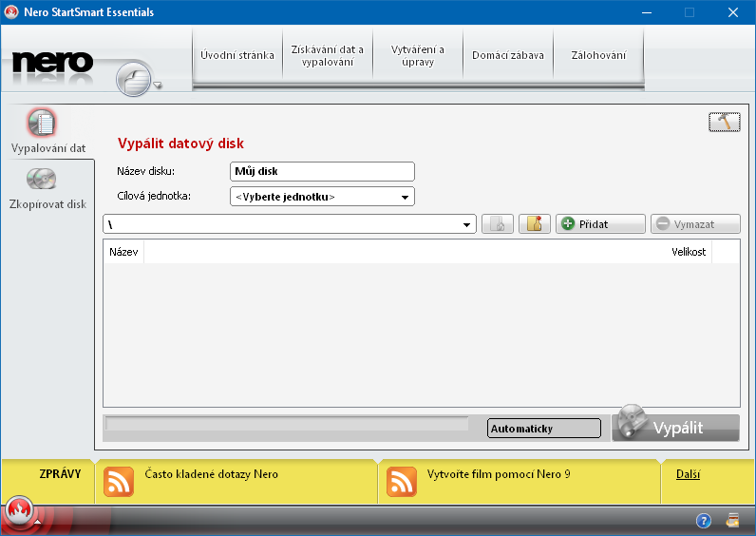Select the Vypalování dat sidebar icon

pos(43,124)
